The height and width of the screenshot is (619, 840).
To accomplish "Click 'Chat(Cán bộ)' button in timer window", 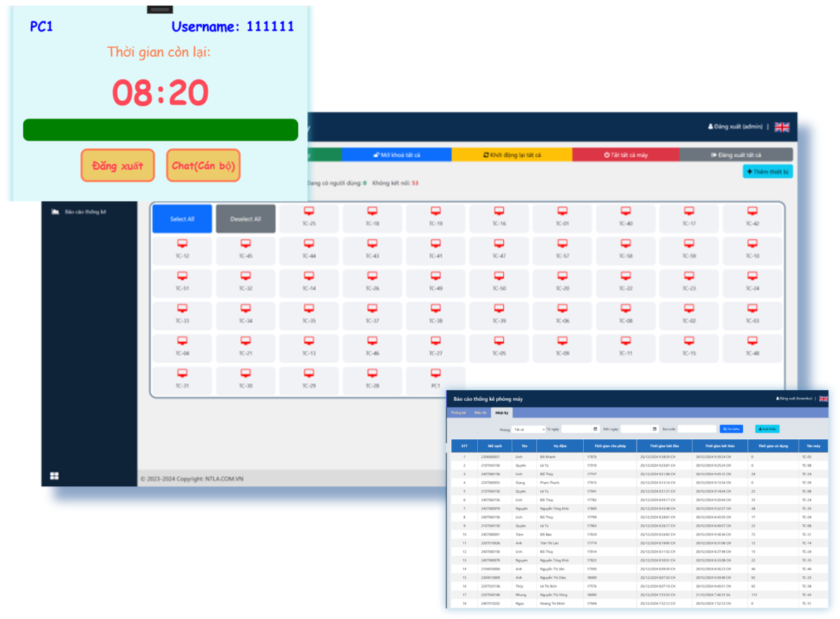I will [203, 166].
